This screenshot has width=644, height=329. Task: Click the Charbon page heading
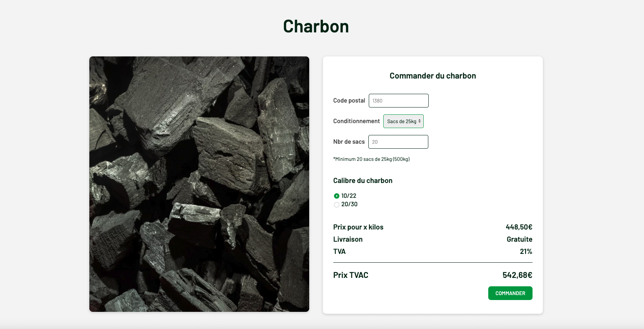[316, 26]
